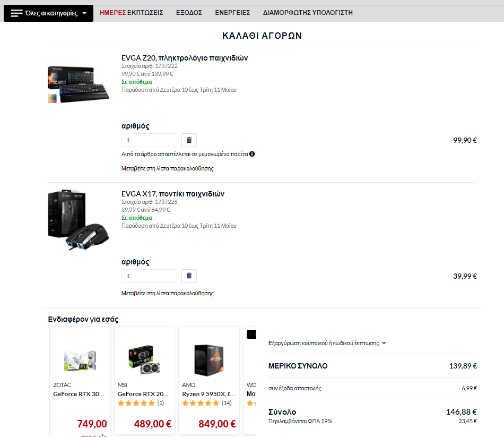
Task: Open MSI GeForce RTX 20 product image
Action: tap(144, 361)
